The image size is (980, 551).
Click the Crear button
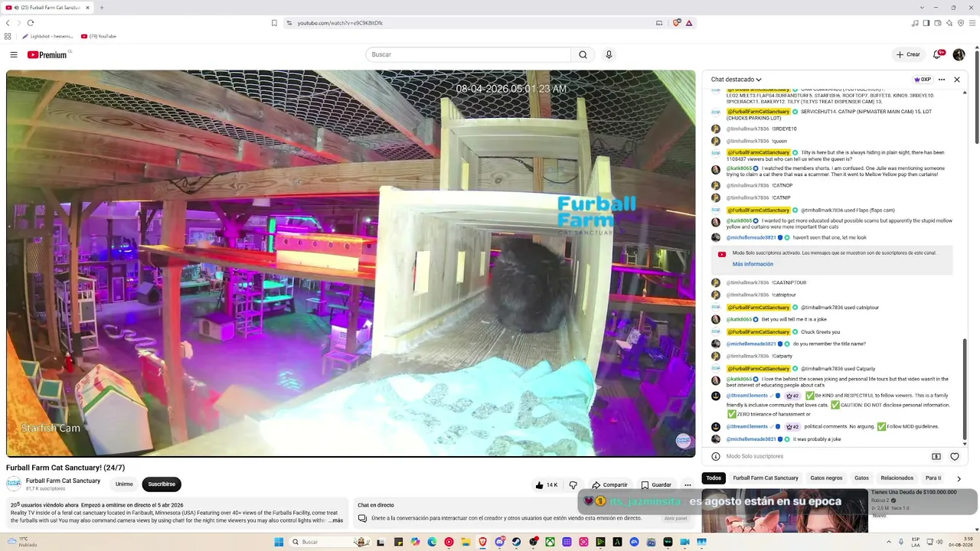point(908,55)
